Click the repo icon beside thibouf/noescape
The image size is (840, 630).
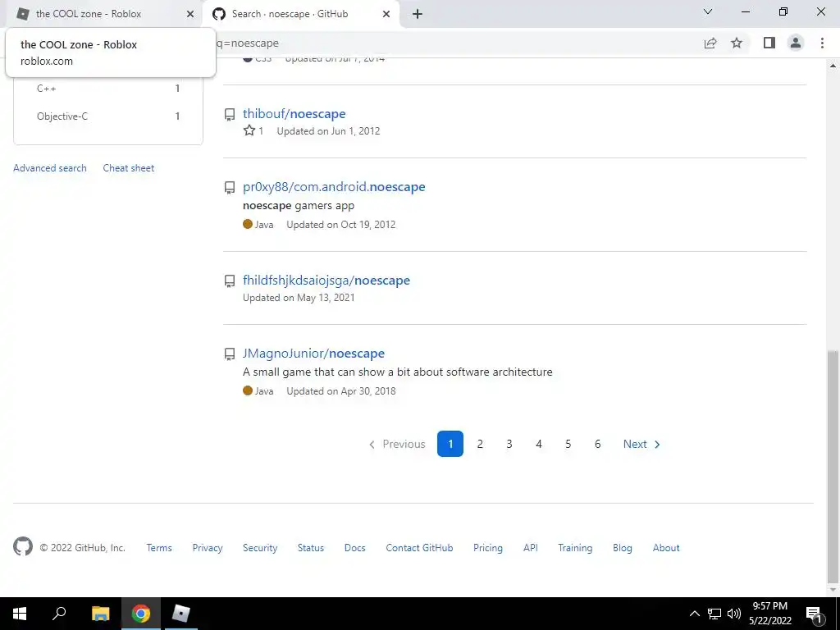pyautogui.click(x=230, y=114)
